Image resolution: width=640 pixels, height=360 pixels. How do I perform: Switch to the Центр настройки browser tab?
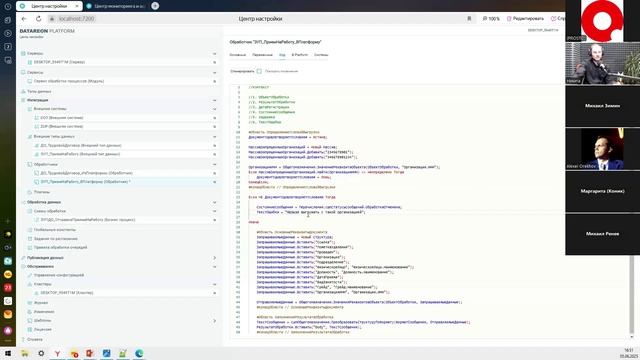pos(49,6)
